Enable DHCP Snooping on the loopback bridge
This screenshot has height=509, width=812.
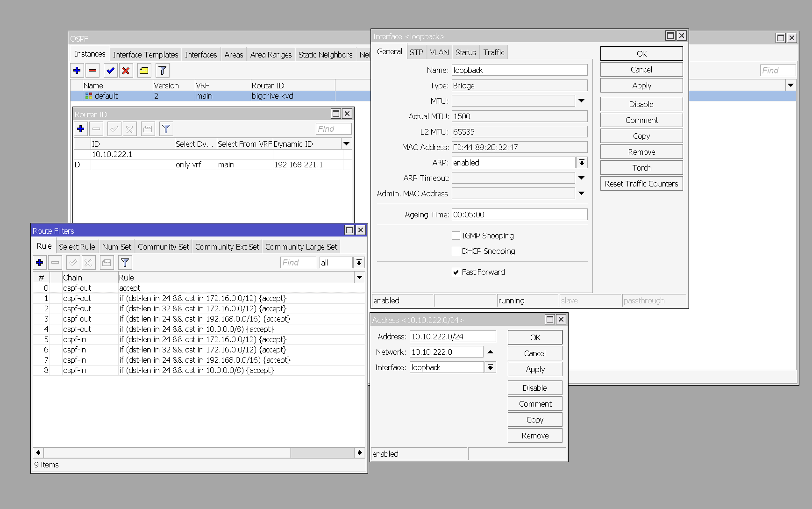[456, 251]
